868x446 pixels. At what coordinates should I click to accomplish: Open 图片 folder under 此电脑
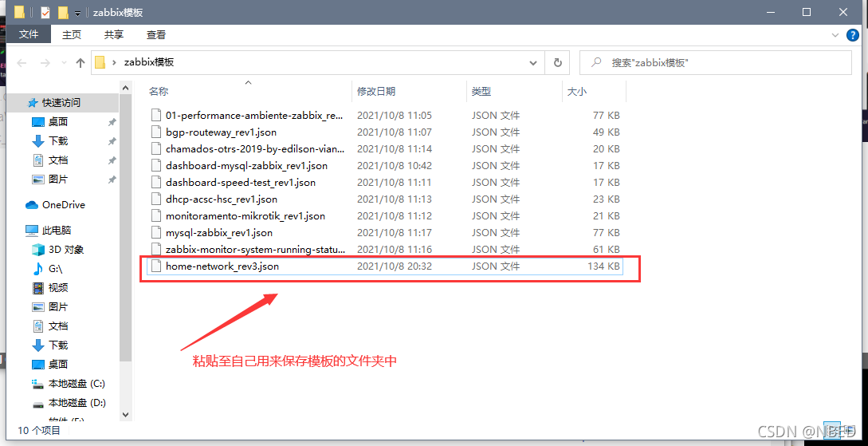(58, 307)
